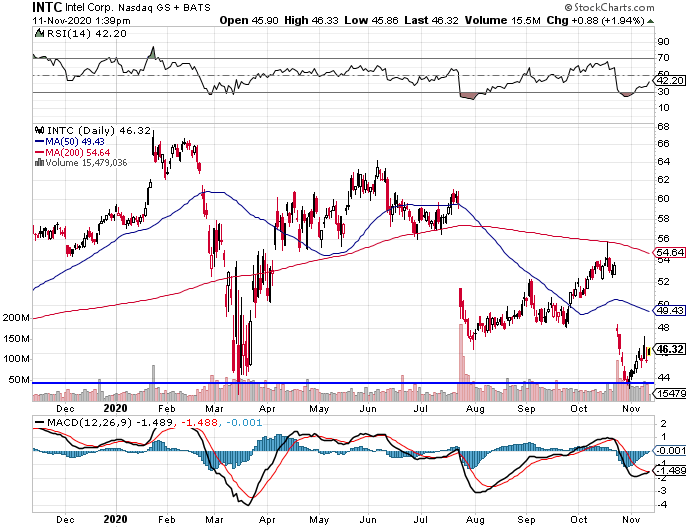
Task: Click the 15479 volume tag on the right axis
Action: tap(671, 393)
